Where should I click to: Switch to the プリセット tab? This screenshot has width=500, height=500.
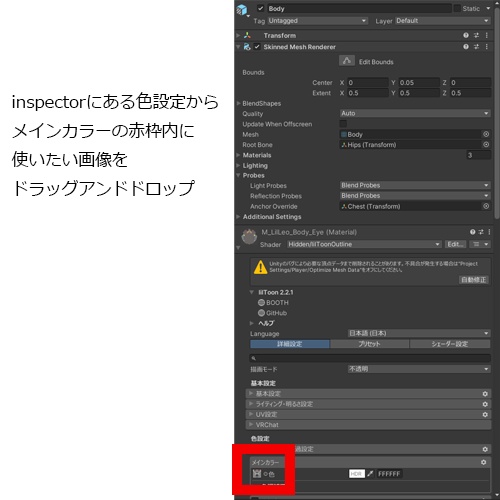point(369,344)
